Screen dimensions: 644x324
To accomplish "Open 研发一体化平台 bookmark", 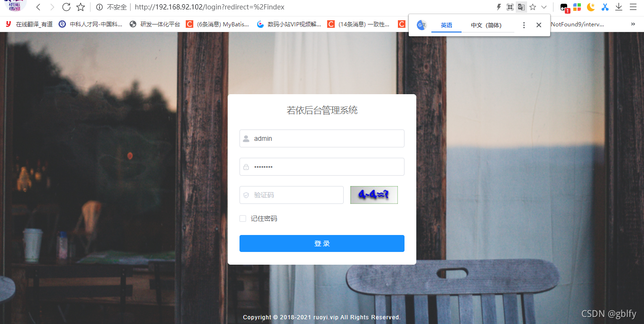I will 155,24.
